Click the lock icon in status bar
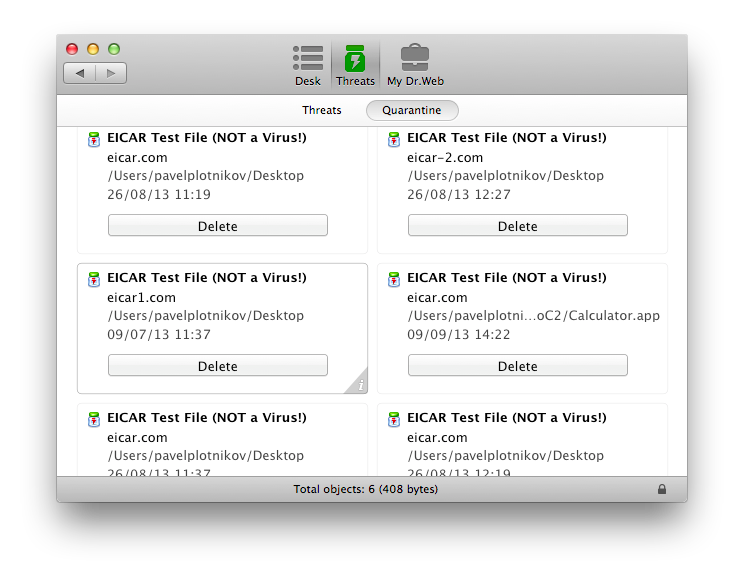The height and width of the screenshot is (581, 744). point(662,489)
